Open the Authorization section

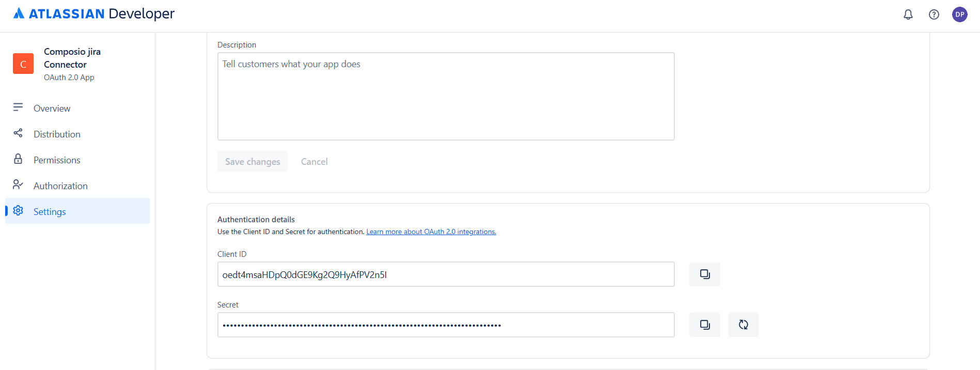tap(77, 186)
